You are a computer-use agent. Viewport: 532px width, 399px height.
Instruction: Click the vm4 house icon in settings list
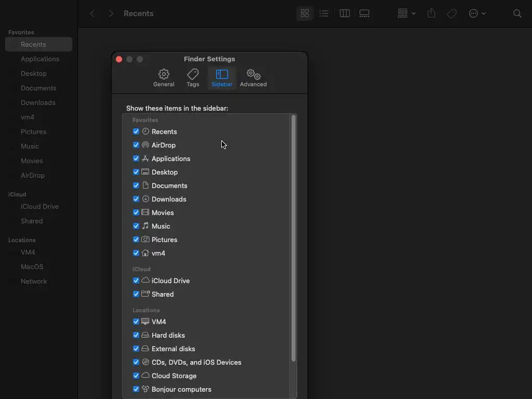(145, 253)
